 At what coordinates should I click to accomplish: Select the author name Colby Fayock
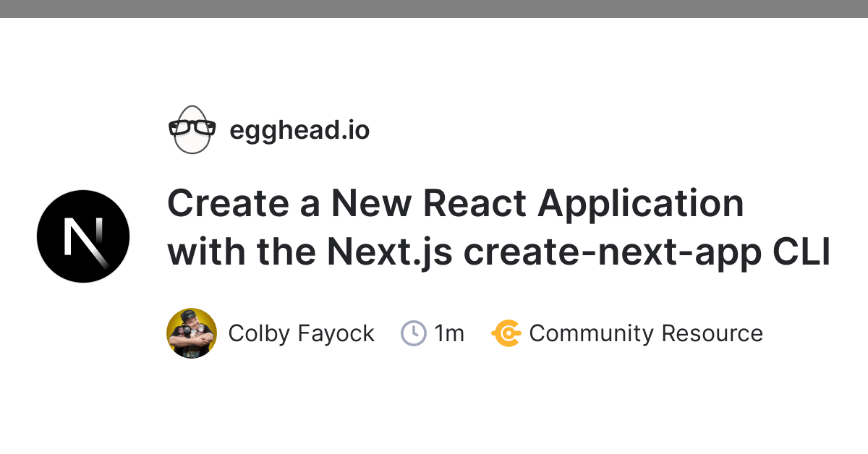click(x=302, y=334)
